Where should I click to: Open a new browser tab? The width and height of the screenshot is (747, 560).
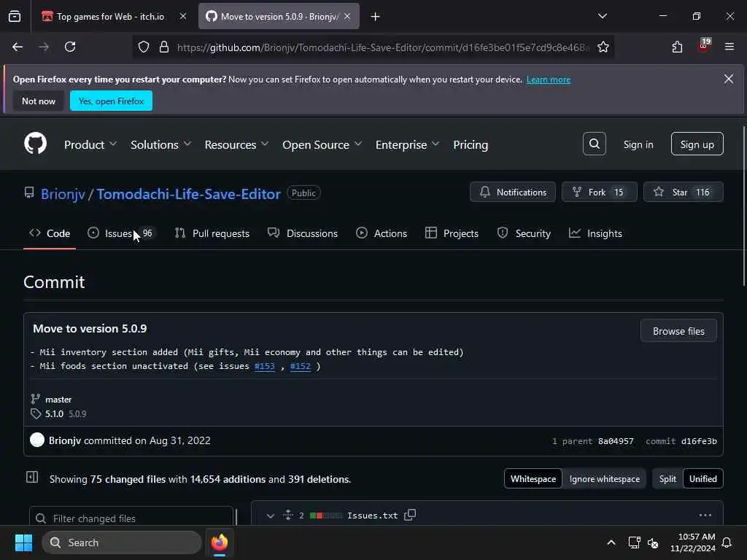(375, 17)
